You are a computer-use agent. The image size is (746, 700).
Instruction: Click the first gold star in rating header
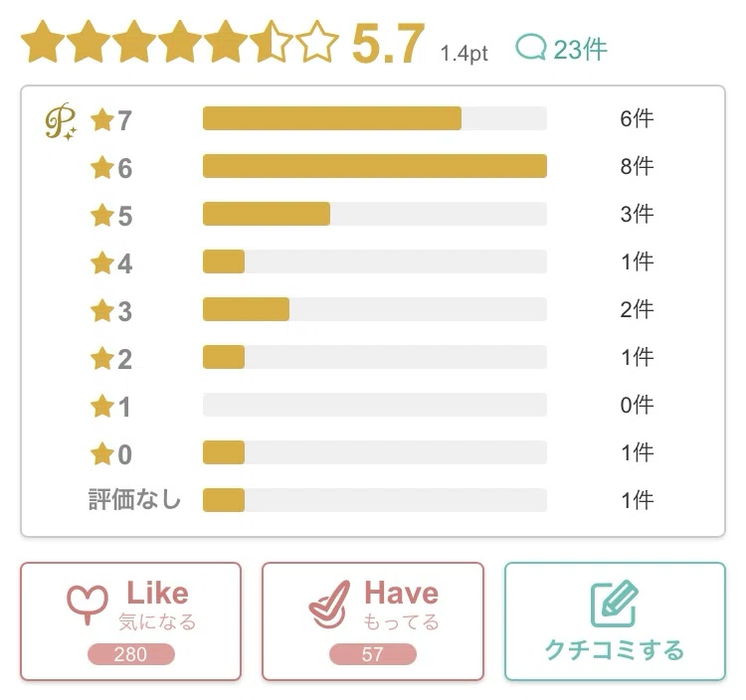coord(43,42)
